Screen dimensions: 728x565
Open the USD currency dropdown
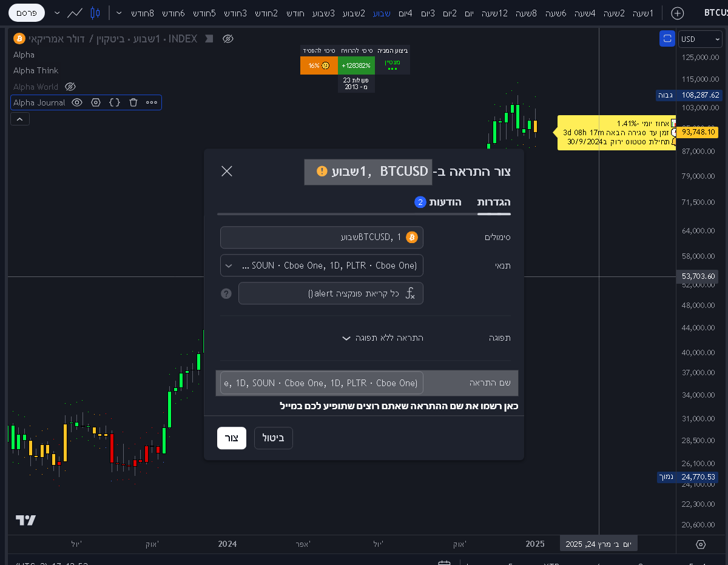pos(699,39)
